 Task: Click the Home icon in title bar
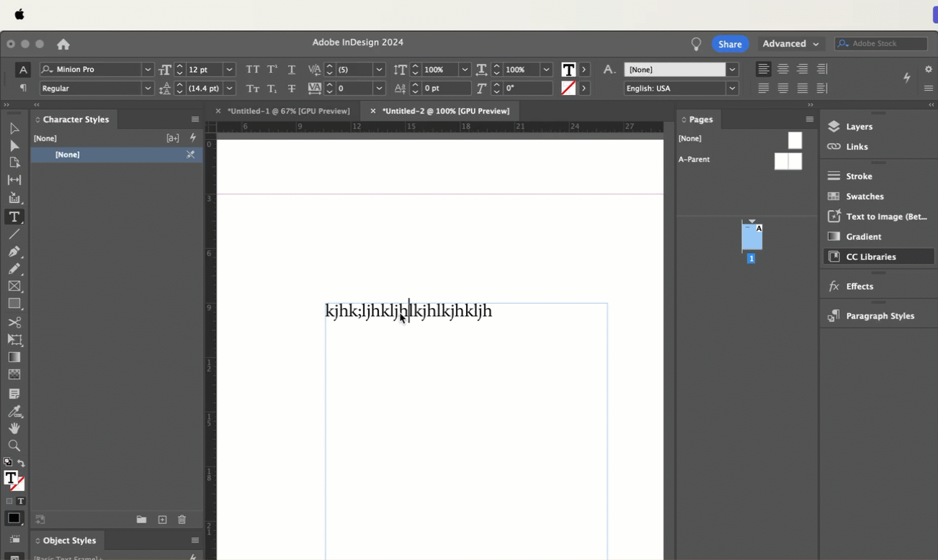click(63, 44)
